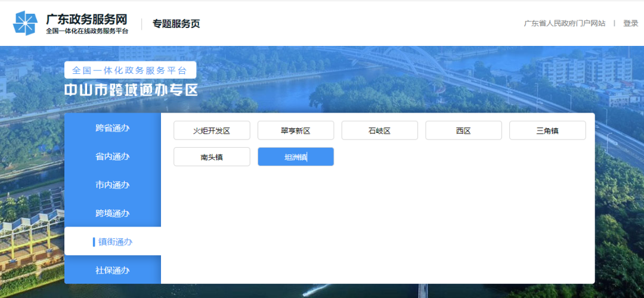This screenshot has width=644, height=298.
Task: Click the 全国一体化政务服务平台 badge
Action: 130,70
